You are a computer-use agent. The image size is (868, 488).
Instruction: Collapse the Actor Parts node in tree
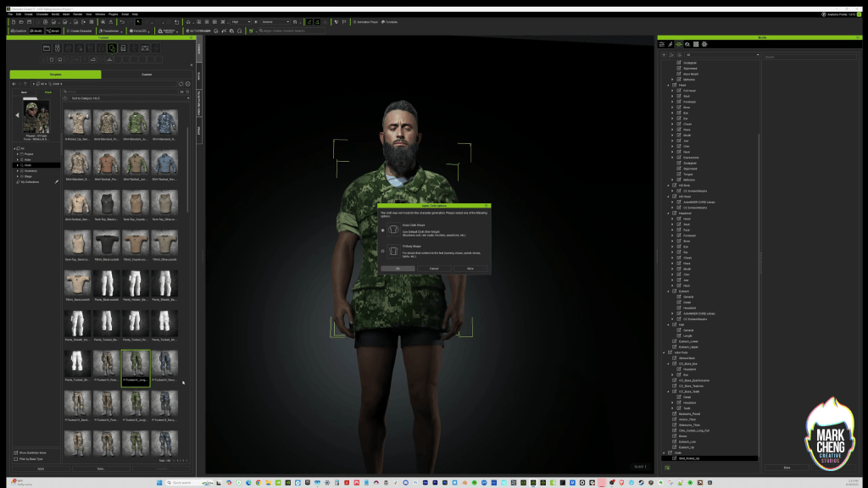coord(664,352)
